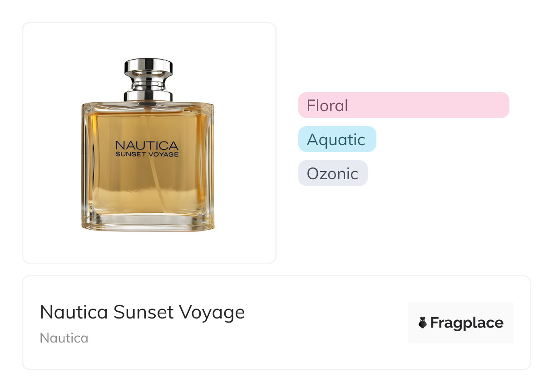The height and width of the screenshot is (392, 553).
Task: Click the clear glass base of the bottle
Action: tap(148, 222)
